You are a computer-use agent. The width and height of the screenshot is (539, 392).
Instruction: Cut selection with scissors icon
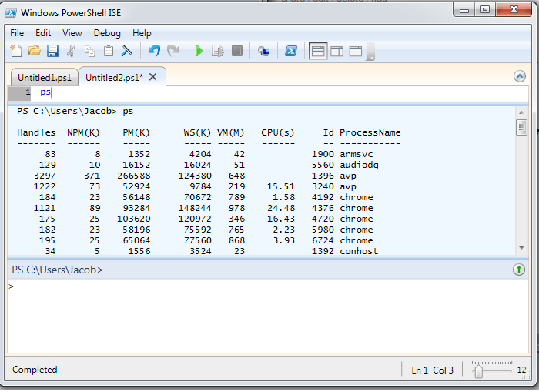(x=71, y=51)
